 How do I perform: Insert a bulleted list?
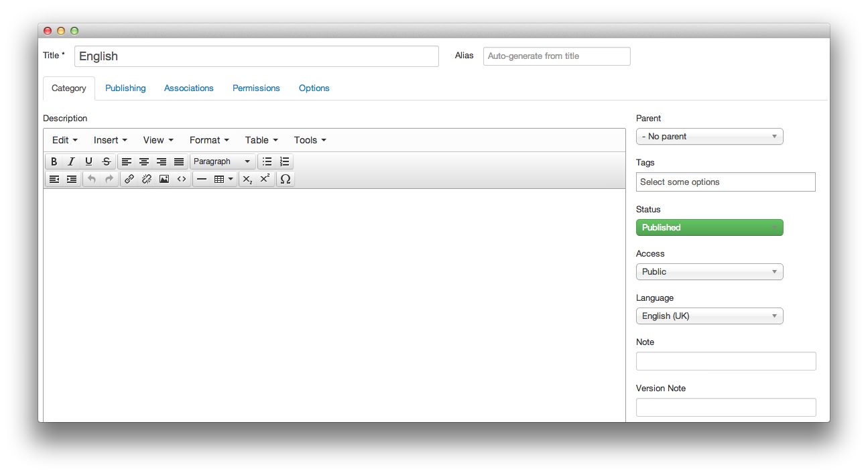(267, 161)
